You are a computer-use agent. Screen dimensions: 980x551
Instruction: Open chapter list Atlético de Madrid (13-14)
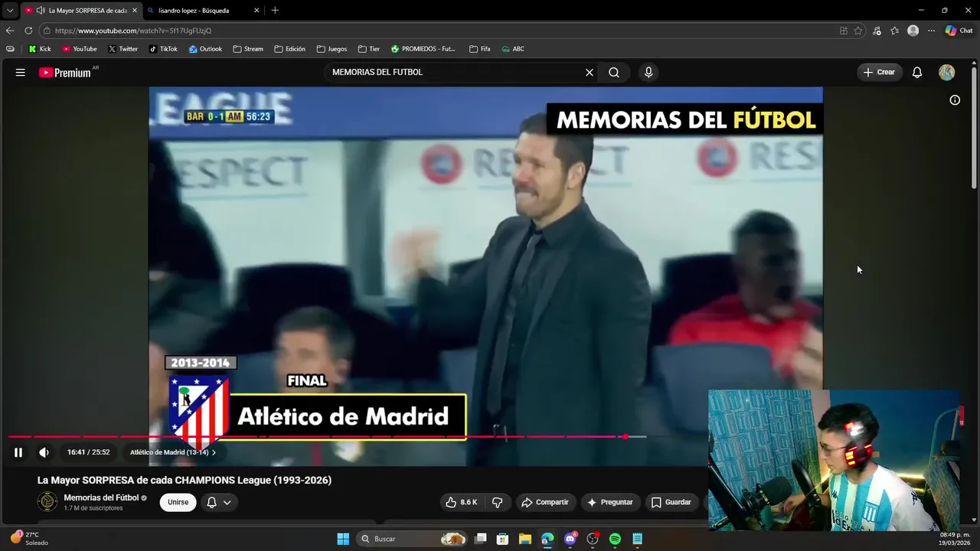[173, 452]
